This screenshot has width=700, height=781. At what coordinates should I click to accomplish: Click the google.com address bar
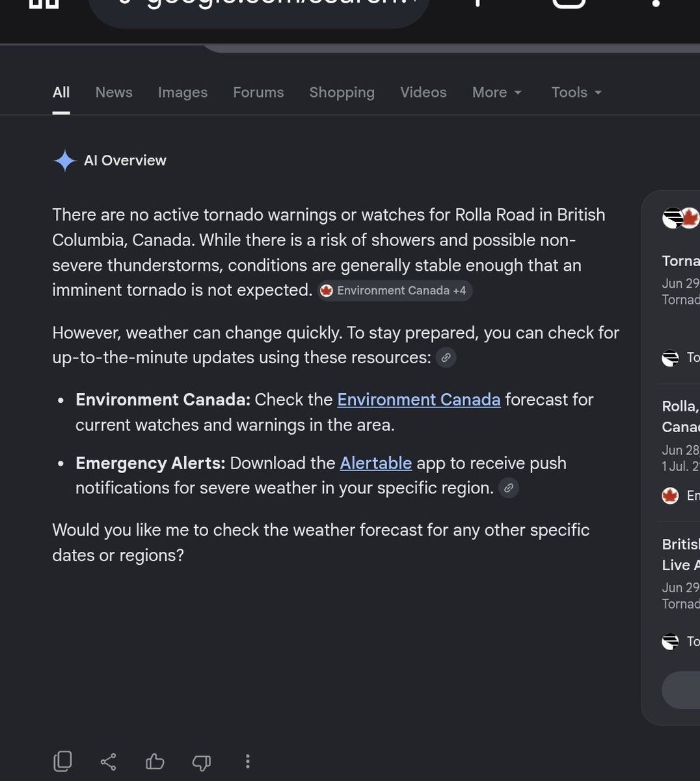259,9
